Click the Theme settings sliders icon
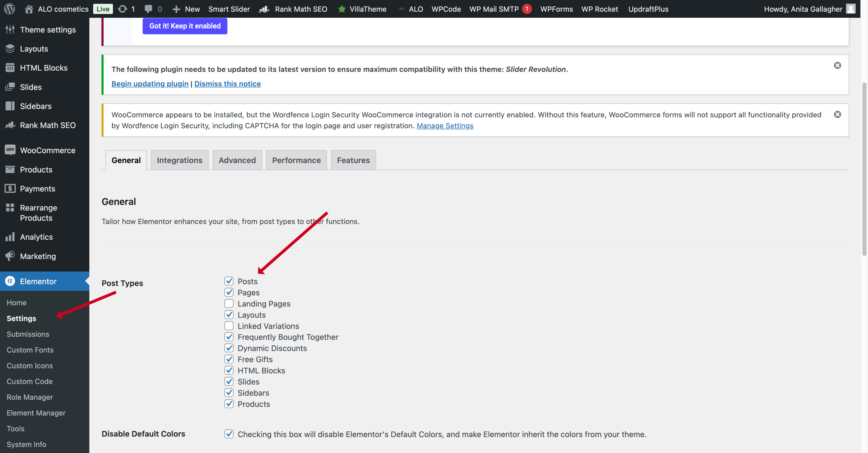This screenshot has width=868, height=453. pos(10,30)
